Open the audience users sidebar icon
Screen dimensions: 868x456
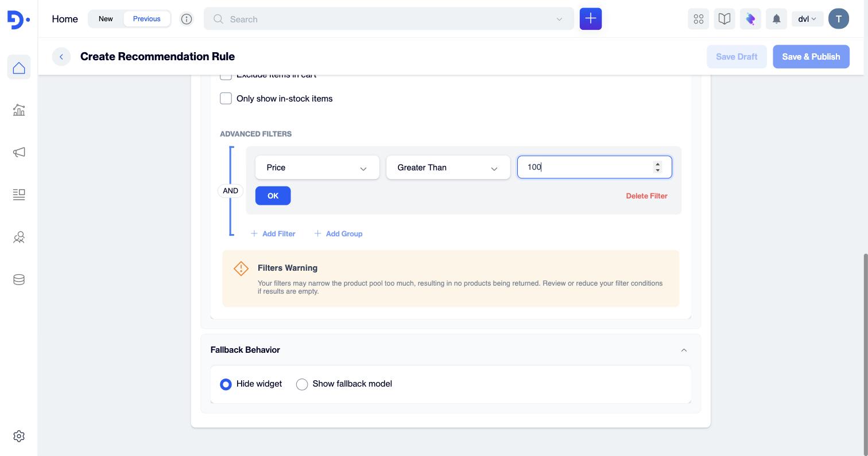[x=19, y=237]
